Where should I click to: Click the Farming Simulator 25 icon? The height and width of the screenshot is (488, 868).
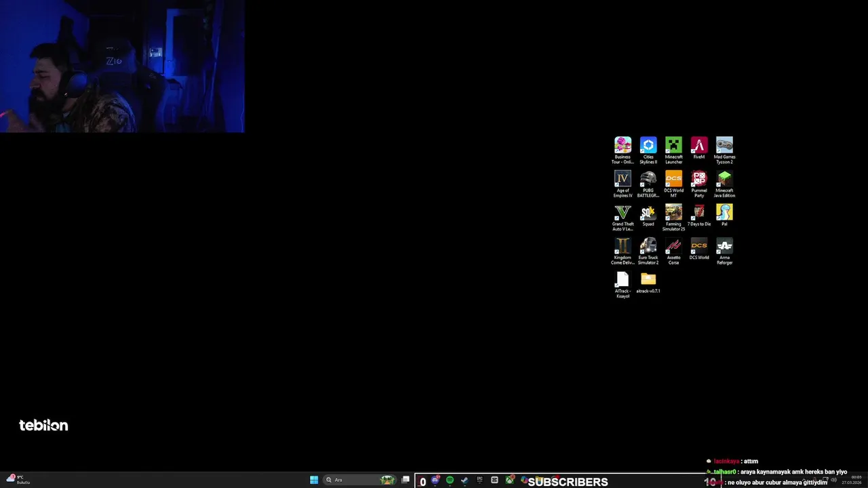point(673,218)
